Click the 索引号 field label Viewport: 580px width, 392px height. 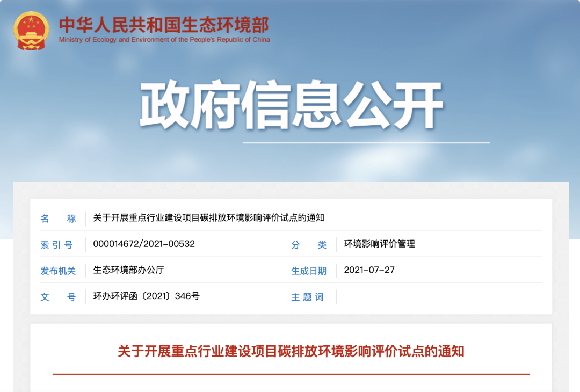click(56, 244)
